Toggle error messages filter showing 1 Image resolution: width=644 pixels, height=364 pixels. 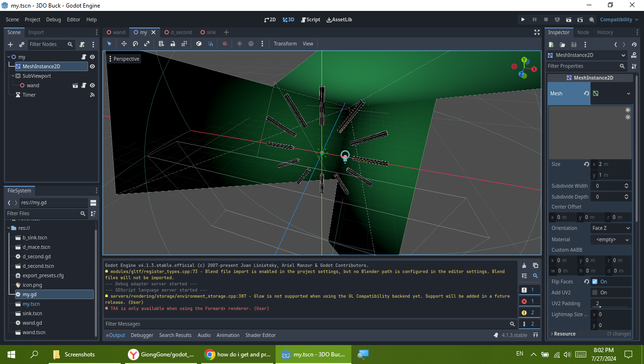529,301
